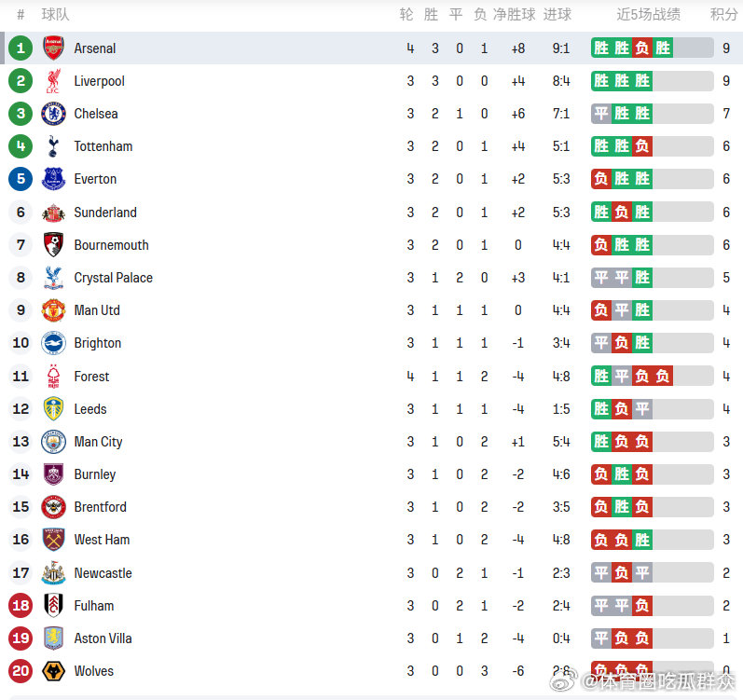This screenshot has height=700, width=743.
Task: Click the Arsenal club crest
Action: point(53,48)
